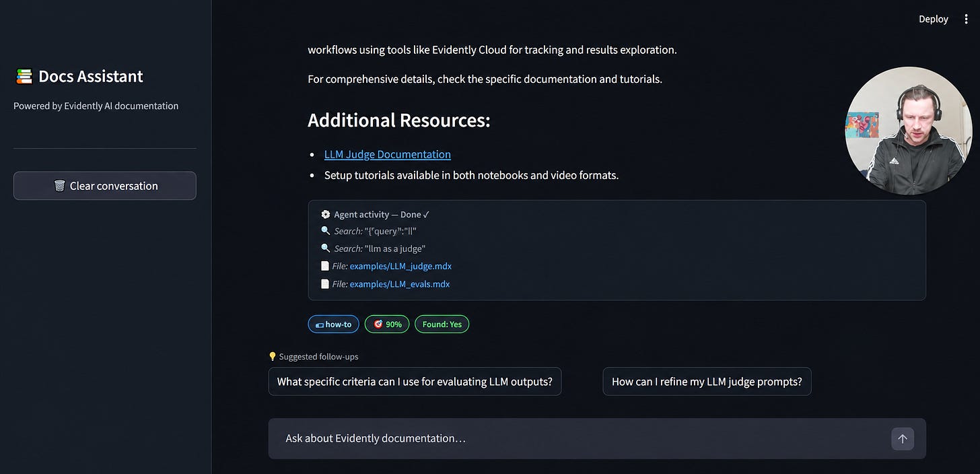Click the Search "{"query":"ll" entry

point(370,231)
